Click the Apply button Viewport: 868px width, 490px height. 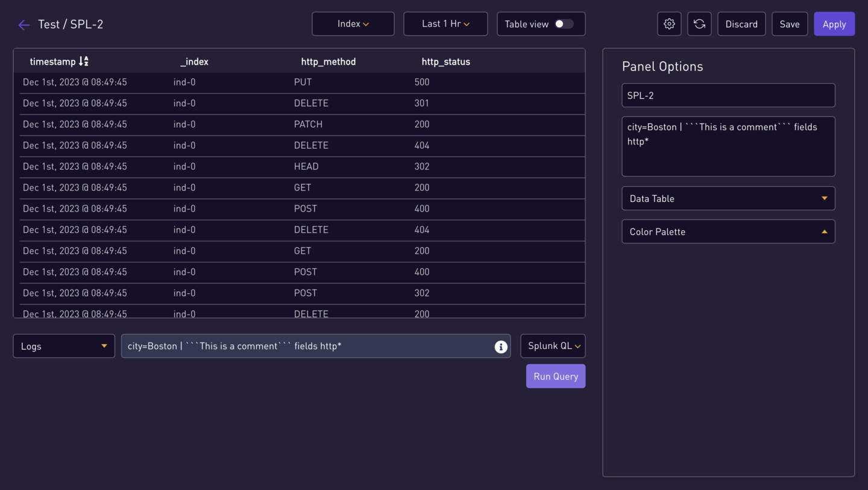click(834, 24)
